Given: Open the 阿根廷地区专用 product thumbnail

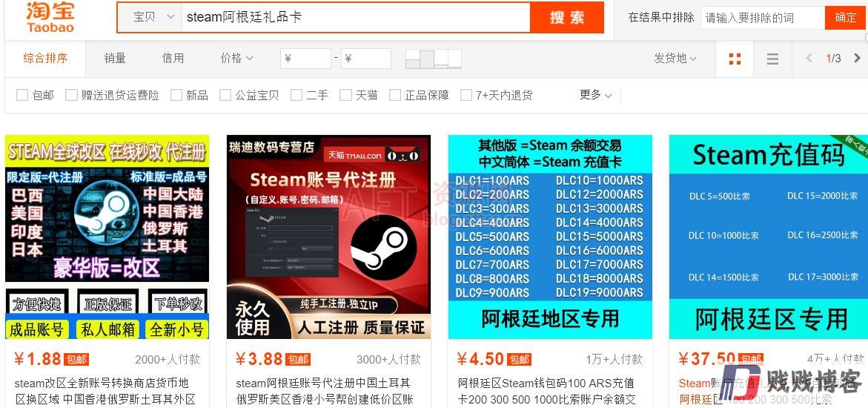Looking at the screenshot, I should tap(550, 237).
